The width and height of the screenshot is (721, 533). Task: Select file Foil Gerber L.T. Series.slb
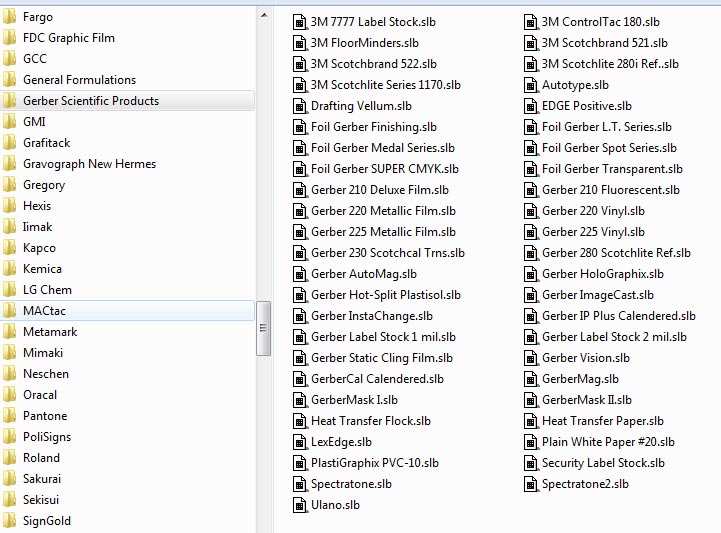point(607,127)
